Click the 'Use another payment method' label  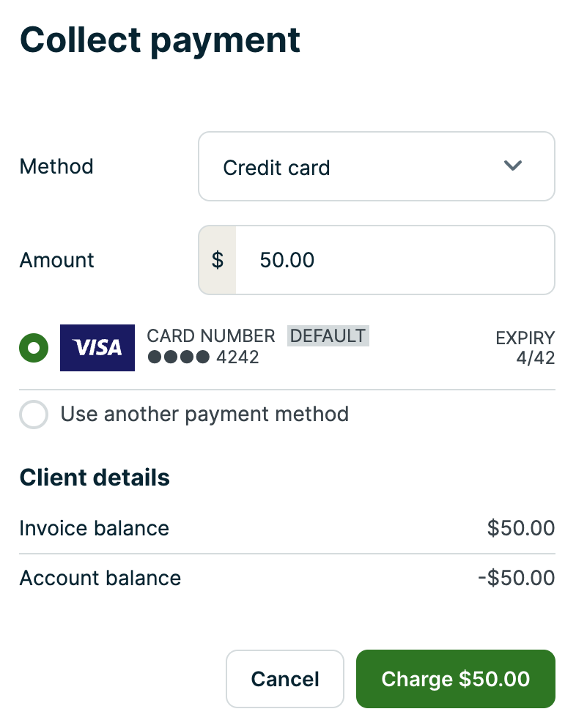click(204, 415)
